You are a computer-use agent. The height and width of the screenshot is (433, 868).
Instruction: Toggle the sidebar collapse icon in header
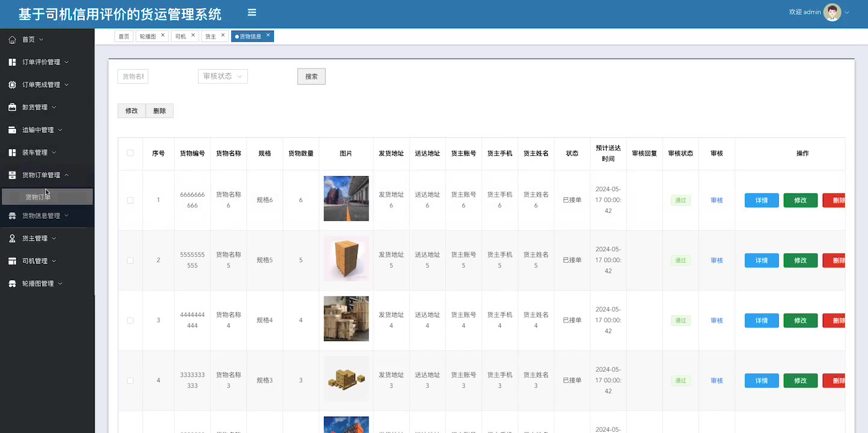pos(252,13)
